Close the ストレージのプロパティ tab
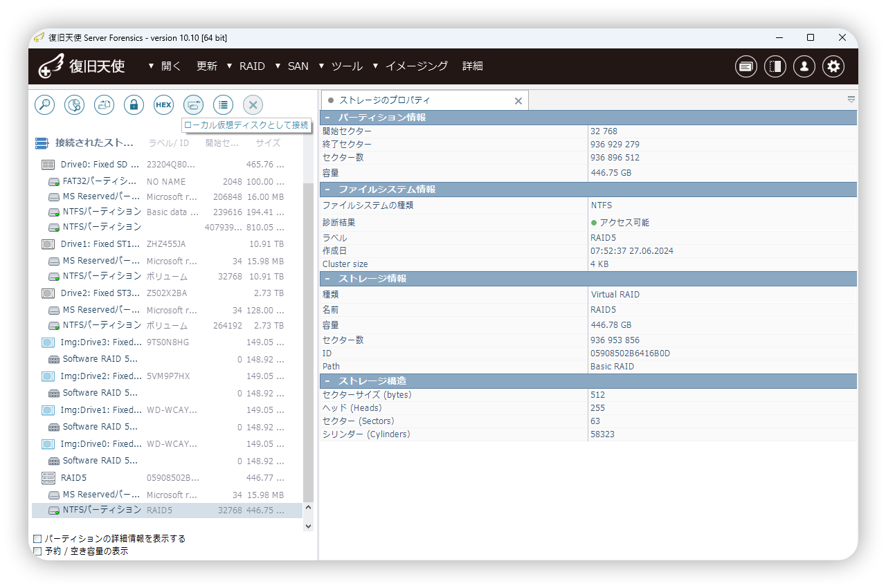This screenshot has width=886, height=588. tap(518, 101)
